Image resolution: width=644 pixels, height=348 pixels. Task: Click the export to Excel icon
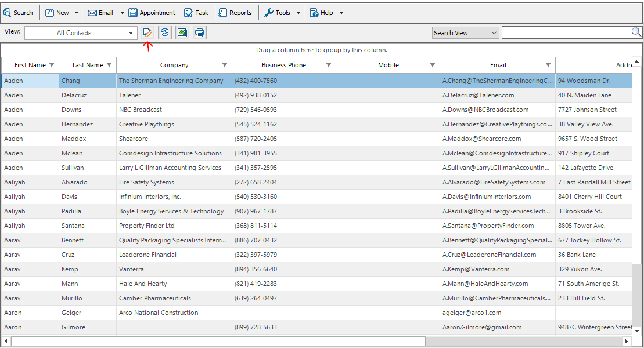coord(182,32)
